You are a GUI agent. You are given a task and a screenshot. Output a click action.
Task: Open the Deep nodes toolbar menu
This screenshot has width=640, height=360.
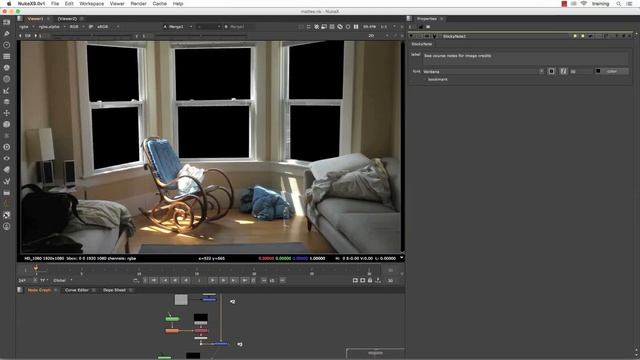pos(7,147)
